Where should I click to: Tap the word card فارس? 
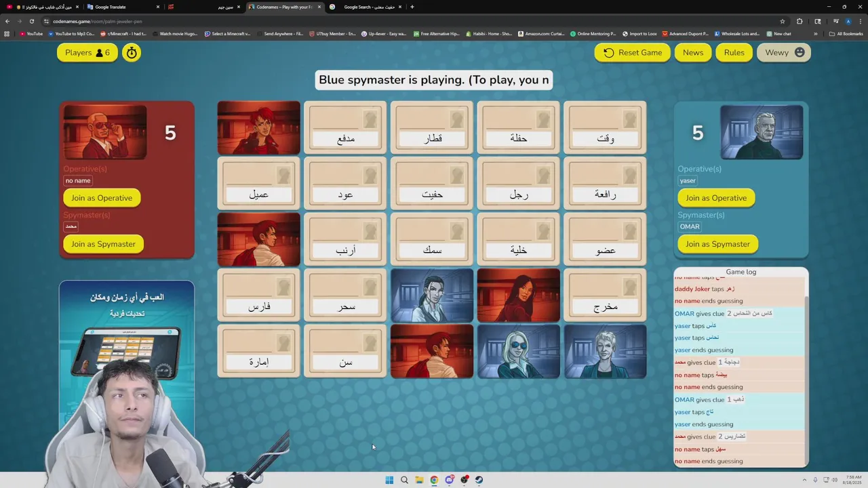258,296
